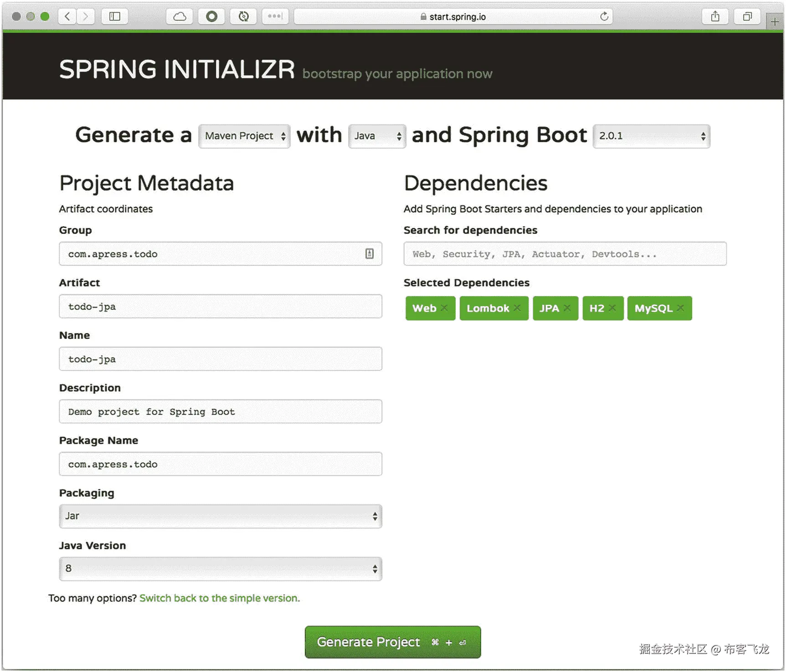Reload the page with the refresh icon
Viewport: 786px width, 672px height.
click(x=604, y=17)
